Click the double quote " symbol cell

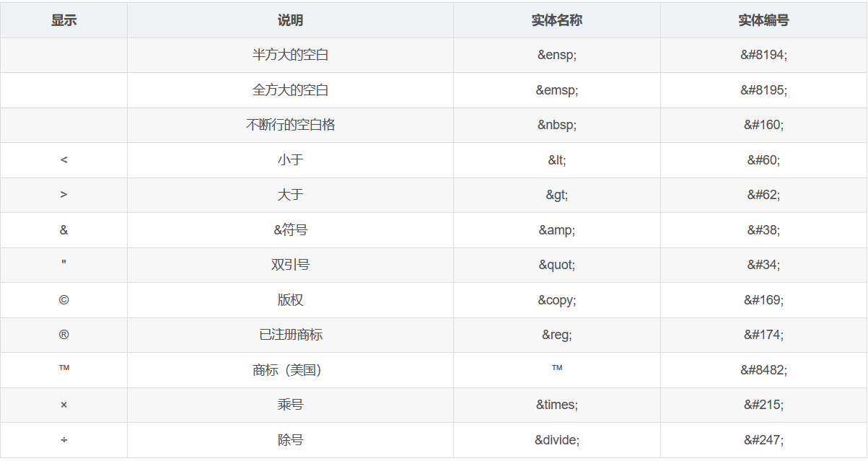tap(63, 265)
